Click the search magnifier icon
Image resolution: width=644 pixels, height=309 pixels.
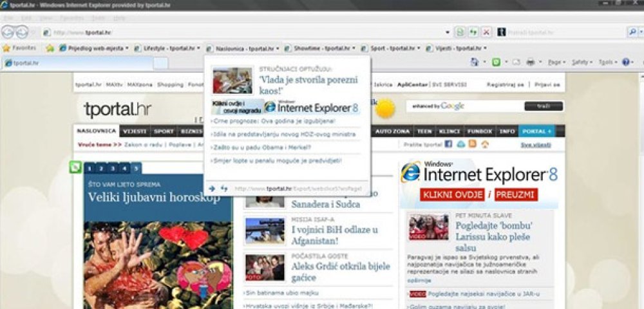tap(632, 32)
